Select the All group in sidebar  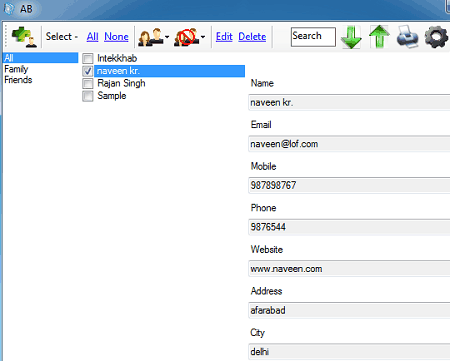click(x=40, y=58)
